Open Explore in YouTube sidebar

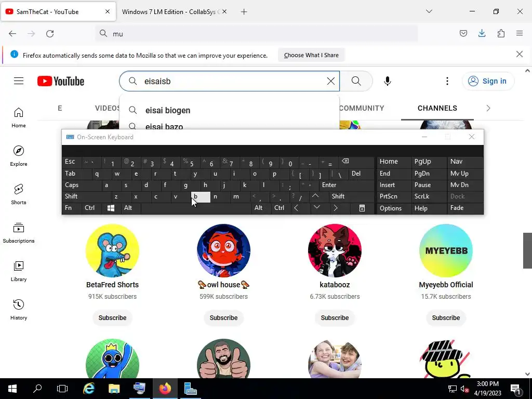coord(19,156)
